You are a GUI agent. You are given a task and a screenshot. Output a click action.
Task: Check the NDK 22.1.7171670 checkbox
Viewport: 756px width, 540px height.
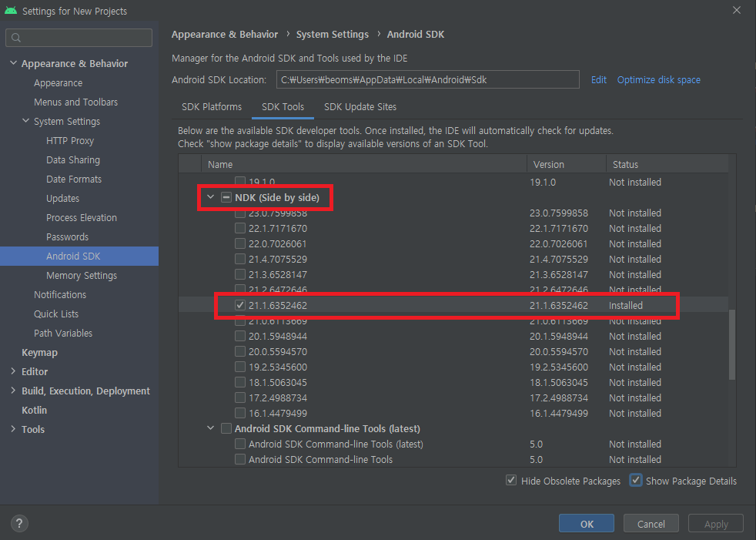(x=240, y=228)
